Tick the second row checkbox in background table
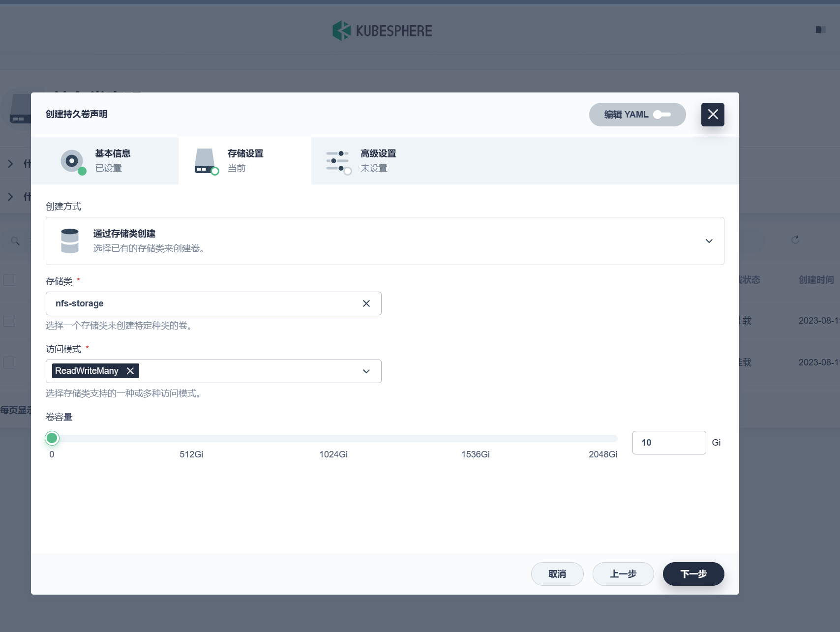The width and height of the screenshot is (840, 632). pyautogui.click(x=9, y=362)
